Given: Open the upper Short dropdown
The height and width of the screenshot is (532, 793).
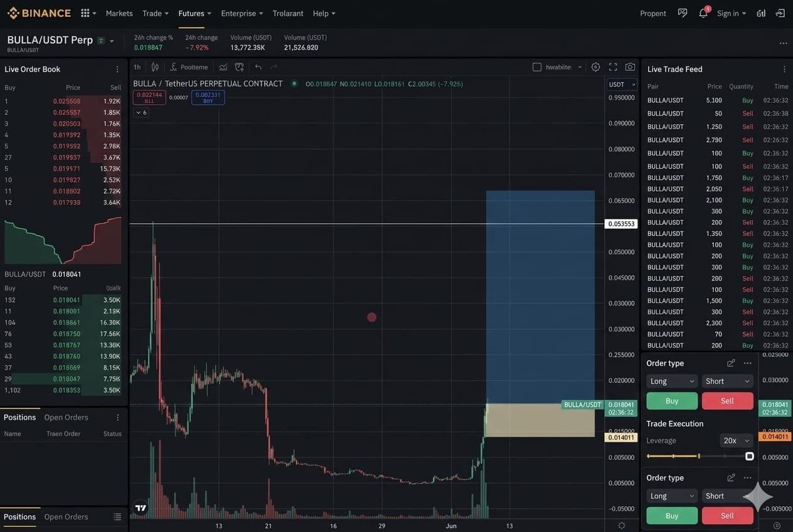Looking at the screenshot, I should point(728,381).
